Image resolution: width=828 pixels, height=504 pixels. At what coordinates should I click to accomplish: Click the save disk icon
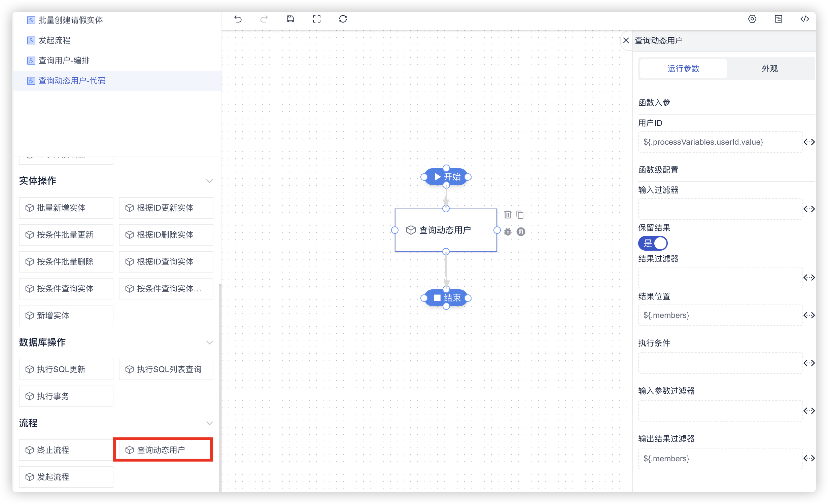click(x=290, y=19)
